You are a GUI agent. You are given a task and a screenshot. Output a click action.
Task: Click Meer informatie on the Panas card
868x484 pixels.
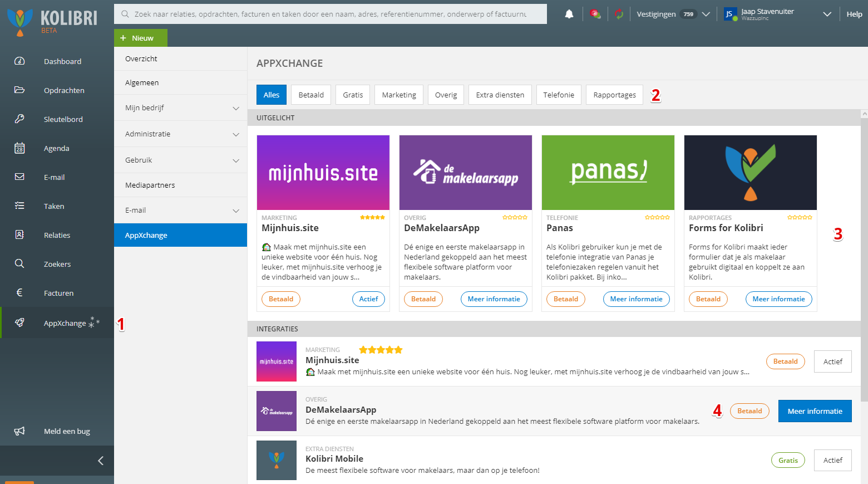click(x=637, y=299)
